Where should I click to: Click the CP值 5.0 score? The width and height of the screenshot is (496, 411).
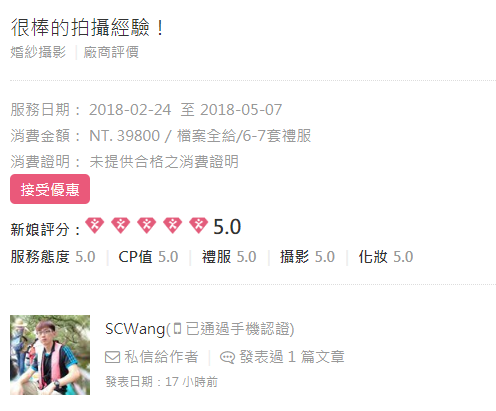(148, 257)
